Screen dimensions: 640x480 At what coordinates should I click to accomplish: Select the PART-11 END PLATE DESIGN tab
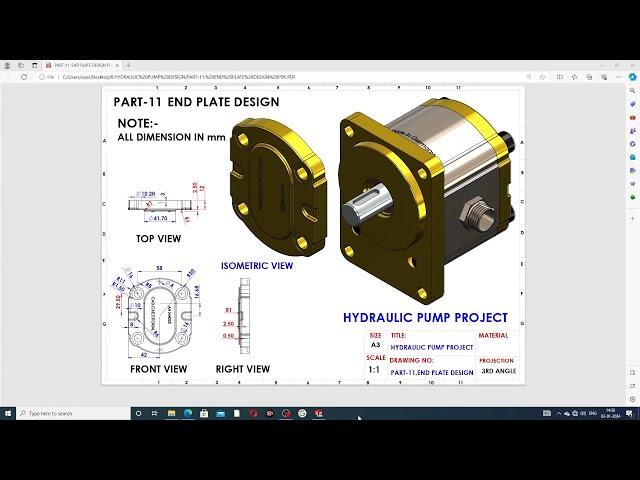pyautogui.click(x=80, y=64)
